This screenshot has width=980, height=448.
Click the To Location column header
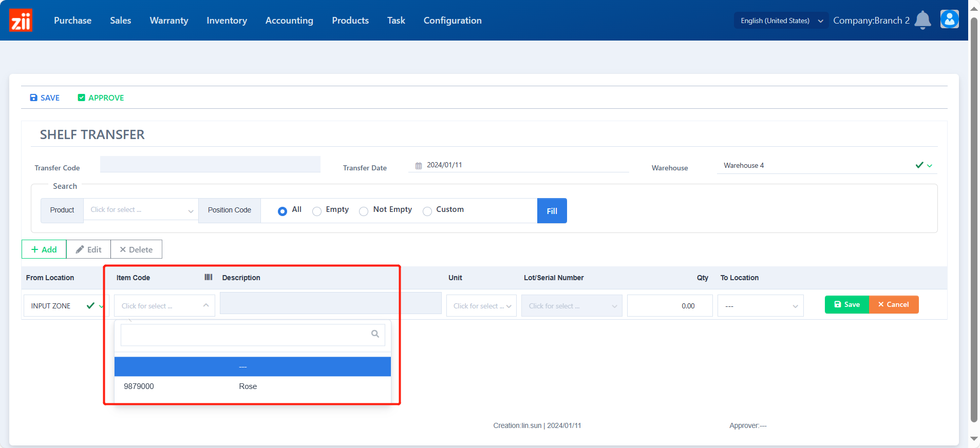tap(739, 278)
